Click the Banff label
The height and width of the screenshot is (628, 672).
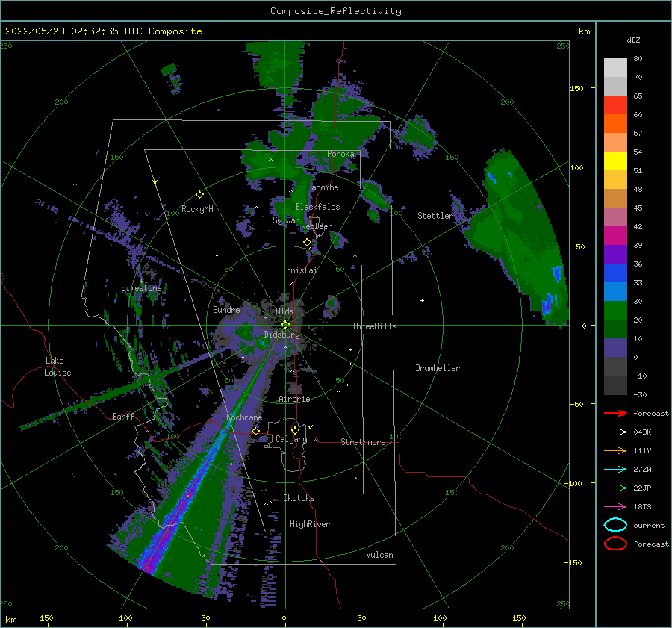pyautogui.click(x=123, y=416)
